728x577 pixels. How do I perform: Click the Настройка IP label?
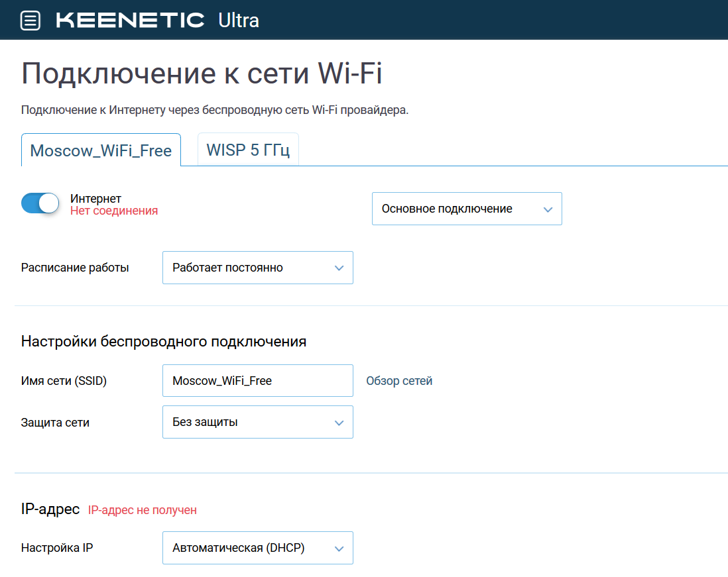tap(56, 548)
